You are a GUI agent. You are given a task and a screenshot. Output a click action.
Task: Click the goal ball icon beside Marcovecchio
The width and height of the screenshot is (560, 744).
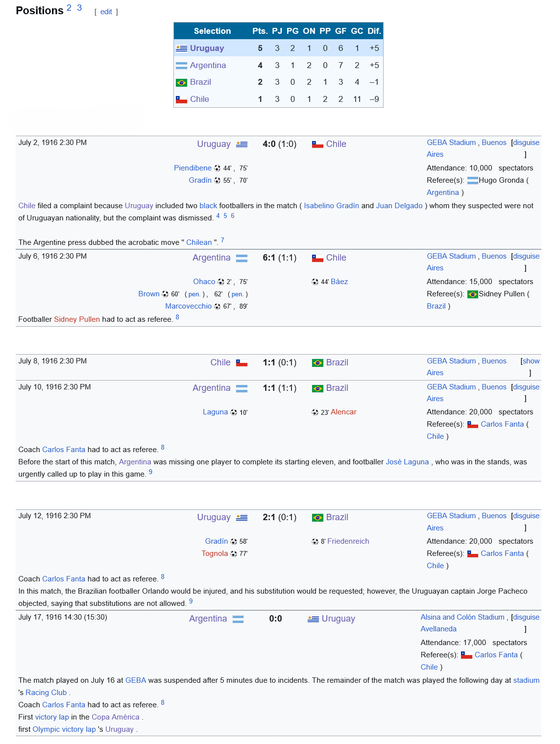[x=218, y=306]
